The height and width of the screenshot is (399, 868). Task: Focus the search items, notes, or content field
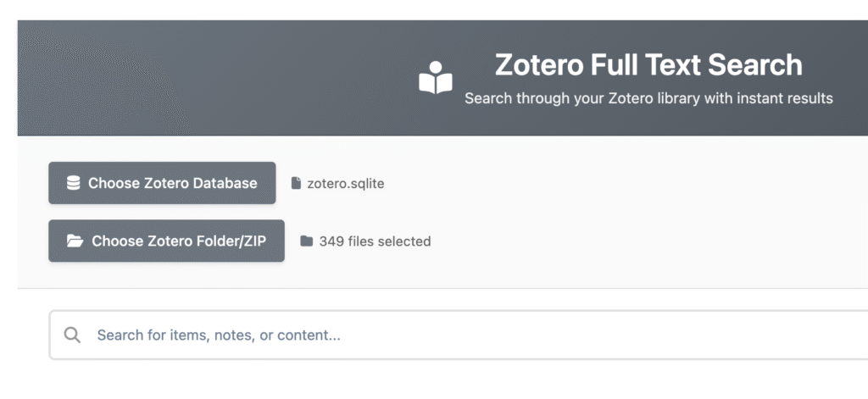[424, 335]
